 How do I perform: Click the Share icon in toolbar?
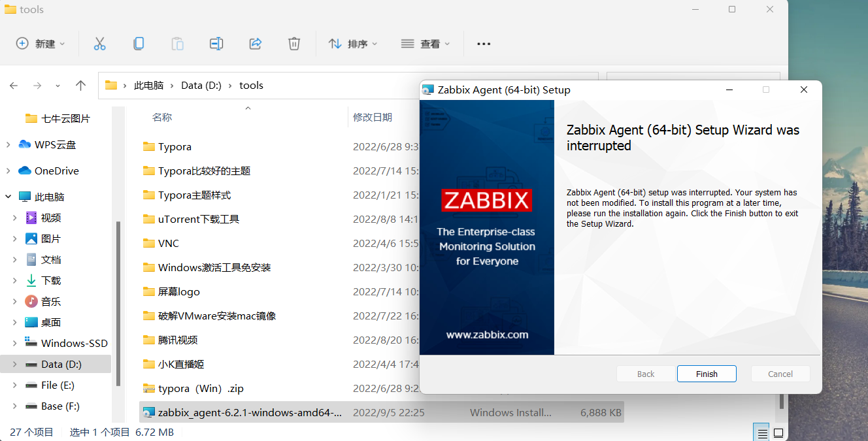(256, 44)
